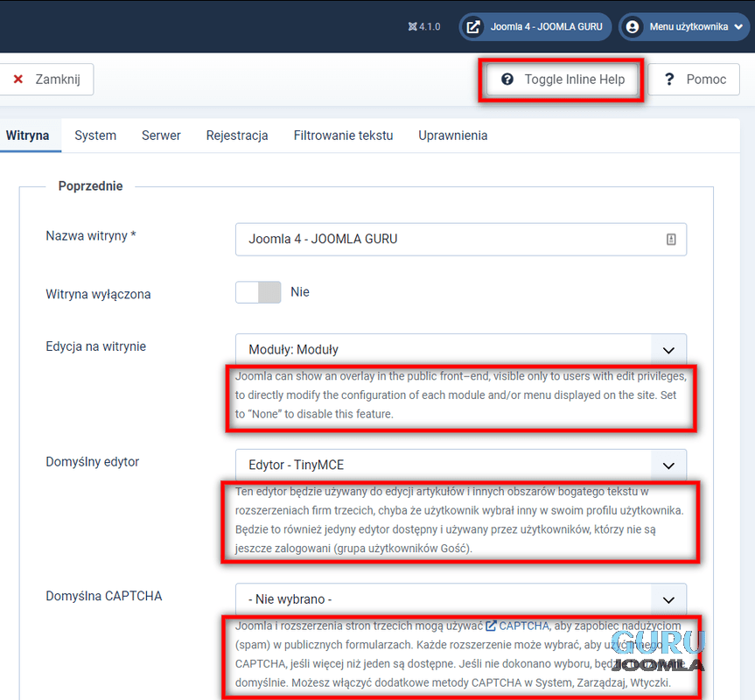Click the Poprzednie fieldset legend
This screenshot has height=700, width=755.
pyautogui.click(x=90, y=185)
